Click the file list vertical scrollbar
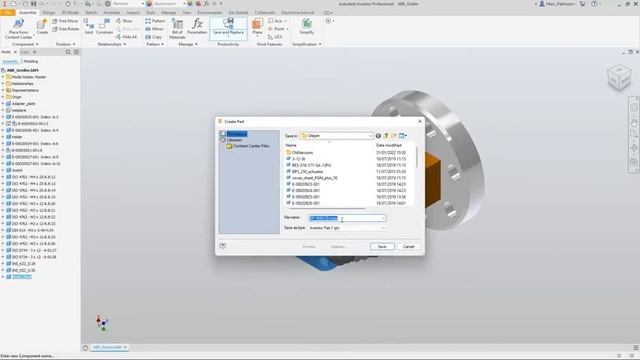Screen dimensions: 640x360 coord(417,157)
